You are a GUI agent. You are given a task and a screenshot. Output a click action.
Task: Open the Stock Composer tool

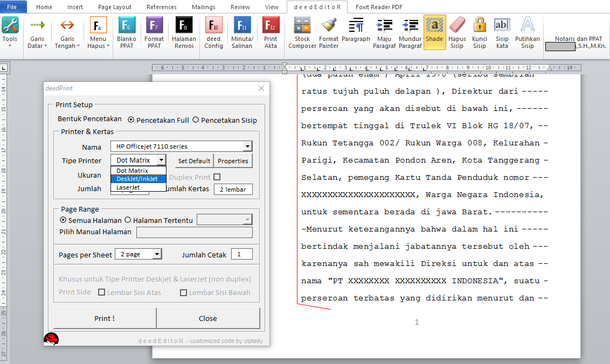[302, 31]
